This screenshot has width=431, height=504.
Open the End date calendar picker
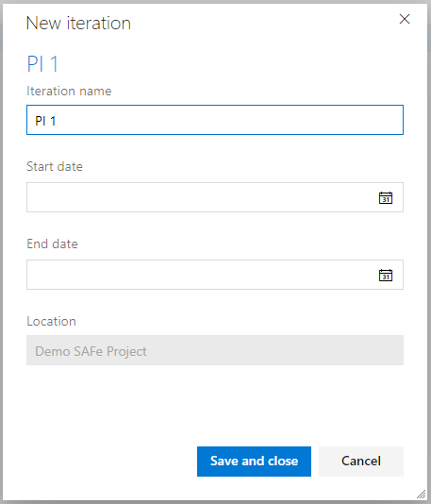pos(386,276)
